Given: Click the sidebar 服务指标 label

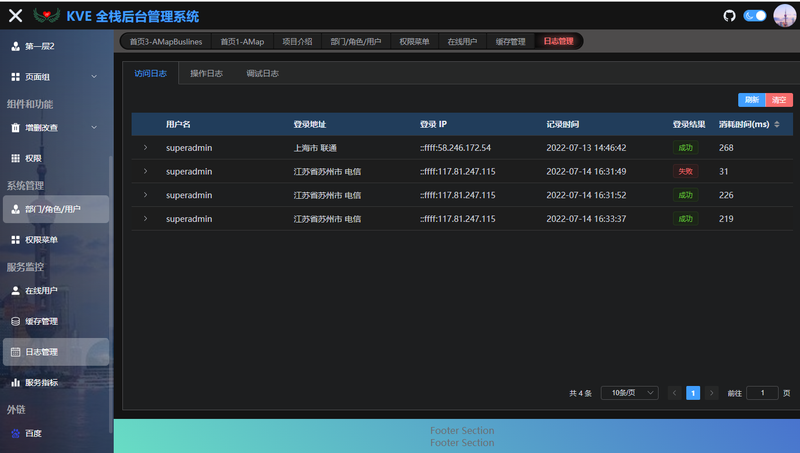Looking at the screenshot, I should 41,383.
